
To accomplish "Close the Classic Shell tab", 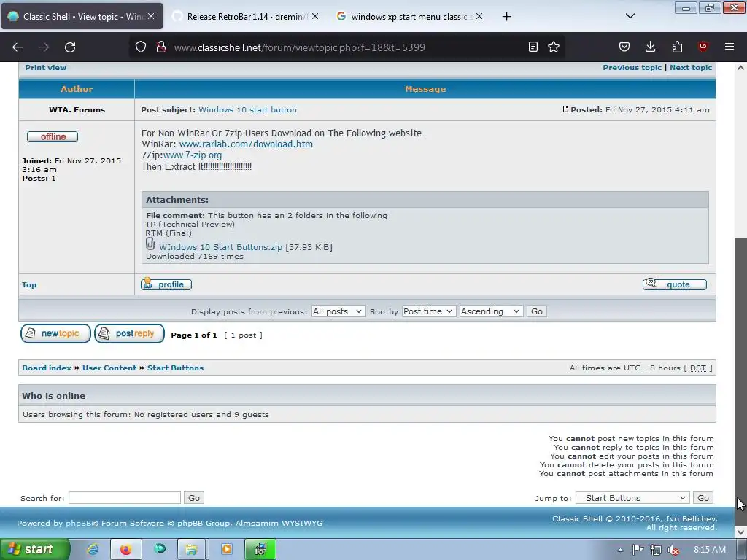I will (151, 16).
